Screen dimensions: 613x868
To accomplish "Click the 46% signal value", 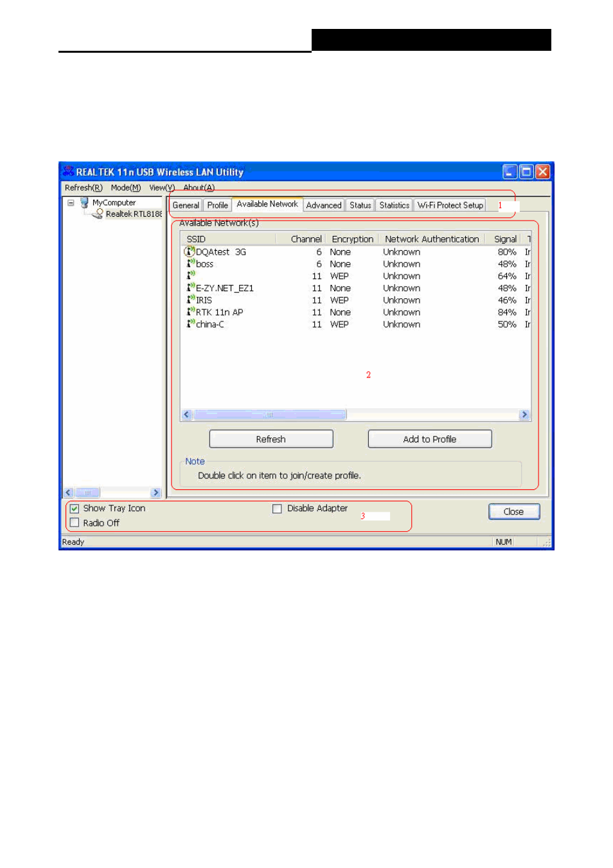I will [x=508, y=300].
